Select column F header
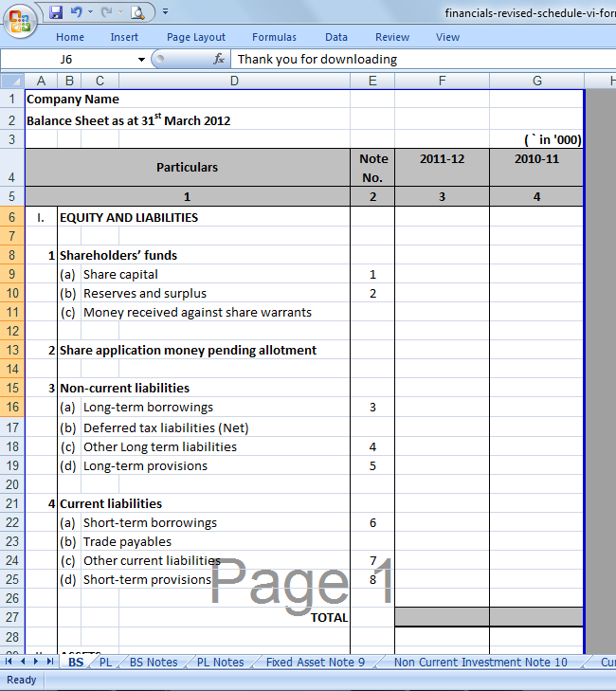The height and width of the screenshot is (691, 616). coord(442,82)
